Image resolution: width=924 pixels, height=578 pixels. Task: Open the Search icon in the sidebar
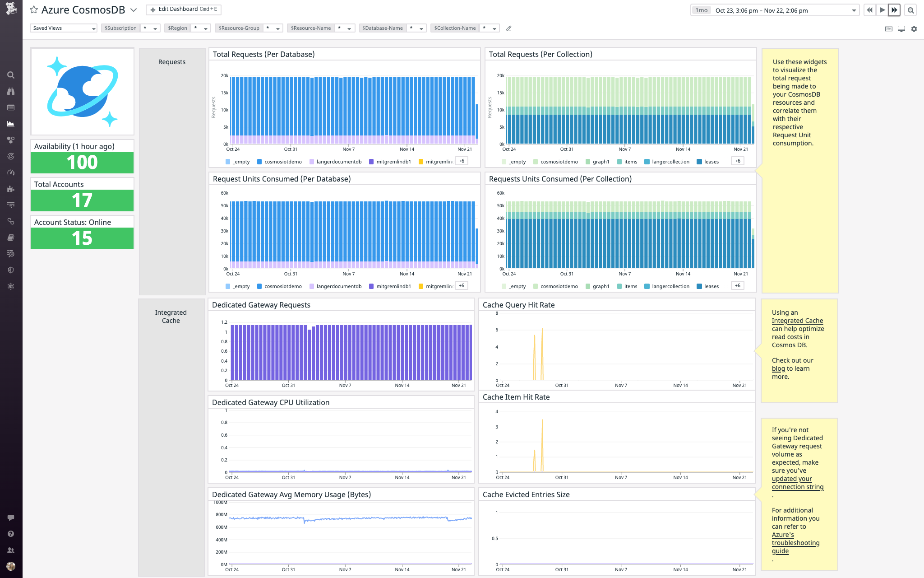pos(11,75)
